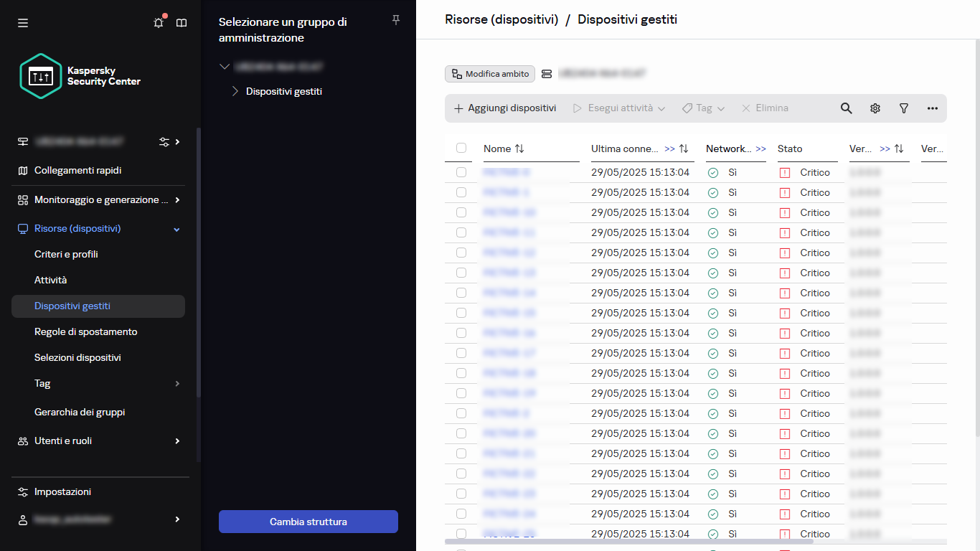
Task: Open the notifications bell icon
Action: point(159,23)
